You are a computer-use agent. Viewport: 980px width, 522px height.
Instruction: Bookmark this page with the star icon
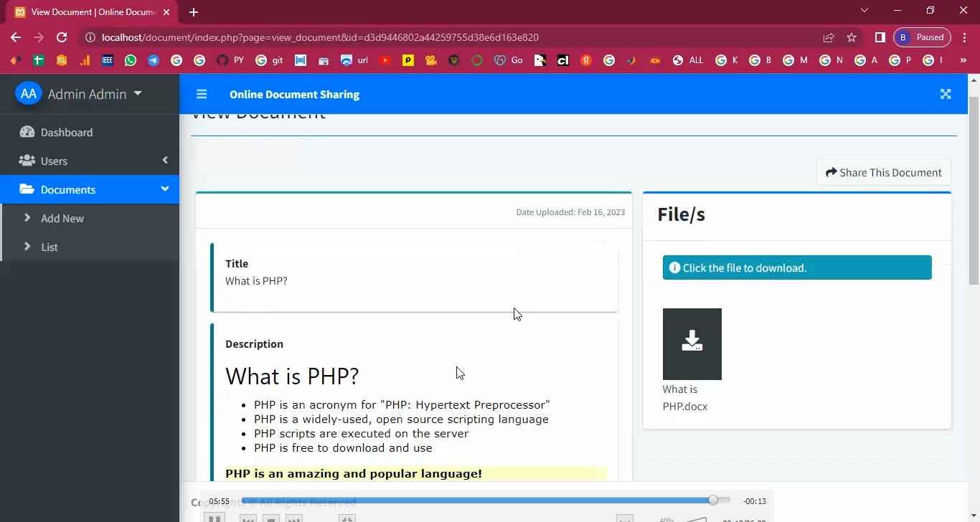[x=852, y=37]
